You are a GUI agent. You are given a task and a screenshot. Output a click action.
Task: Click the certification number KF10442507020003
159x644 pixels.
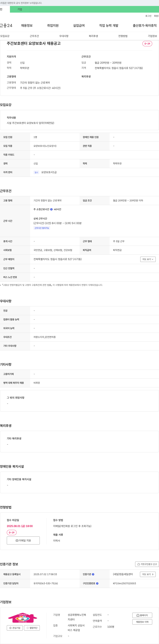[124, 583]
